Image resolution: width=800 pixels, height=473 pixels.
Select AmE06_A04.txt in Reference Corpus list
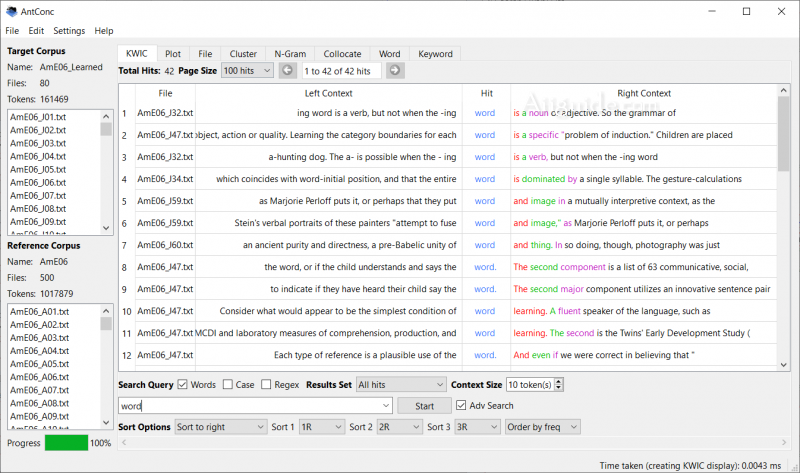[x=40, y=351]
